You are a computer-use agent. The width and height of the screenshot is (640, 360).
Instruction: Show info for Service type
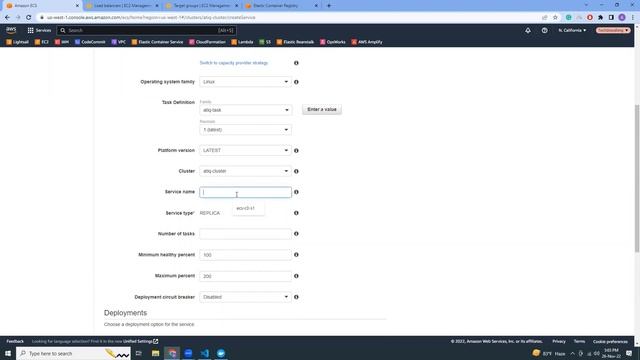point(296,213)
